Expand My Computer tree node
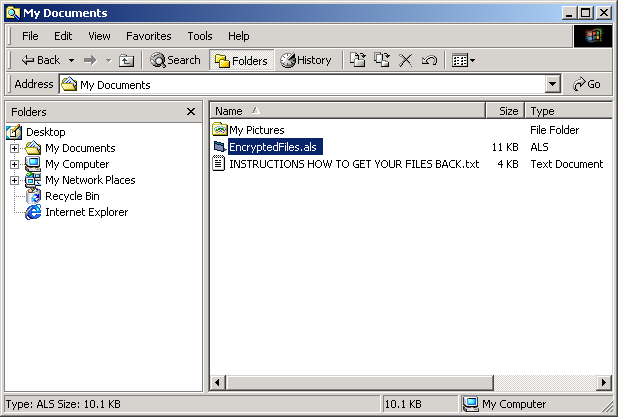This screenshot has height=417, width=618. pyautogui.click(x=14, y=164)
